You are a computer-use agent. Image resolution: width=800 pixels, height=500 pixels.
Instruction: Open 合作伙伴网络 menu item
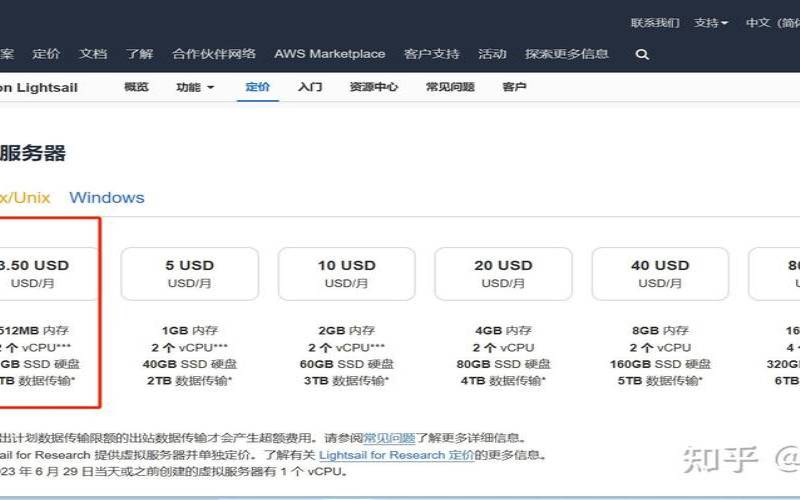(x=214, y=54)
